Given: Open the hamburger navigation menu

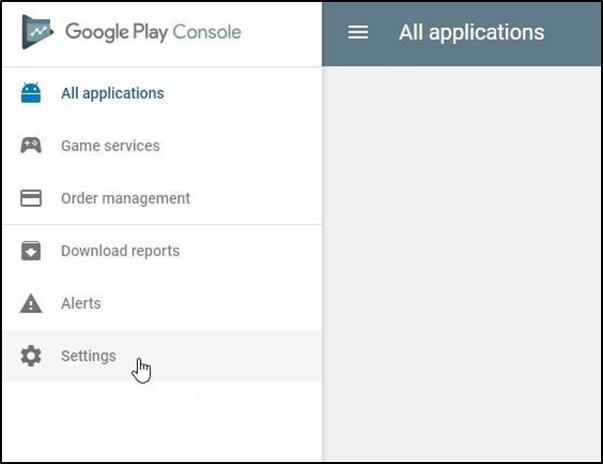Looking at the screenshot, I should pyautogui.click(x=358, y=32).
